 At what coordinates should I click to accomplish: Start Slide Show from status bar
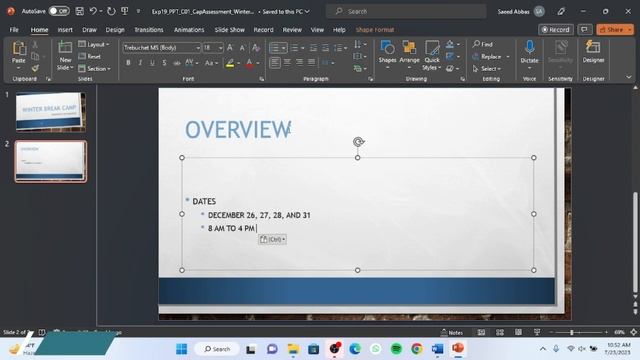[537, 332]
